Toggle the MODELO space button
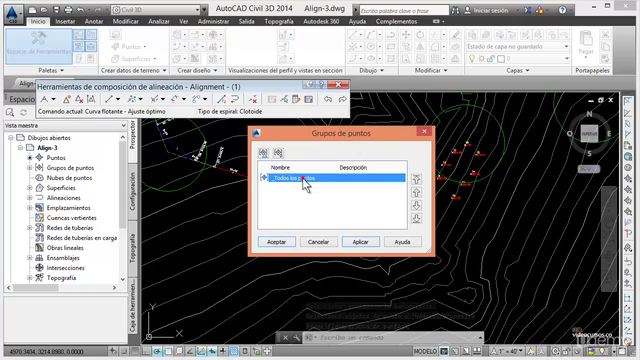Screen dimensions: 640x360 tap(425, 351)
